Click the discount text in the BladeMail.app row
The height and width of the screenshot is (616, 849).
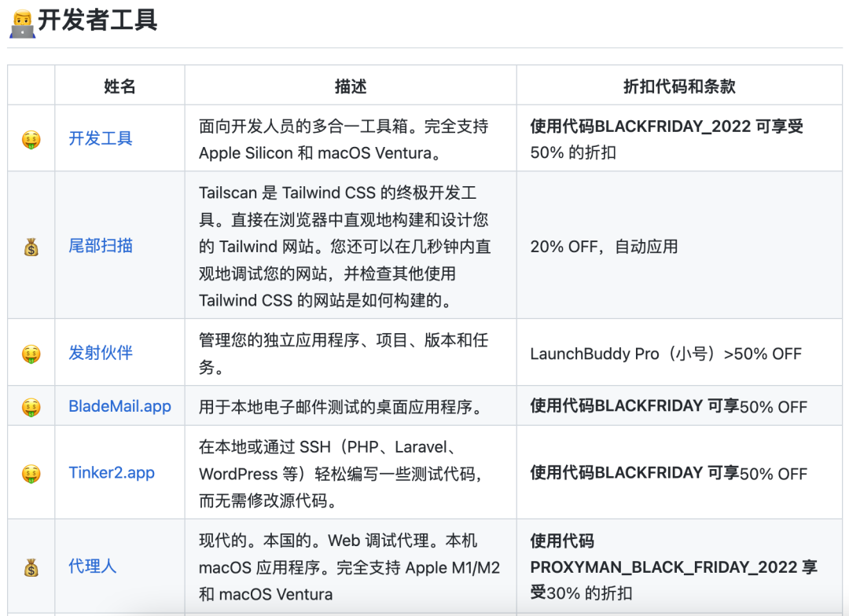point(669,406)
